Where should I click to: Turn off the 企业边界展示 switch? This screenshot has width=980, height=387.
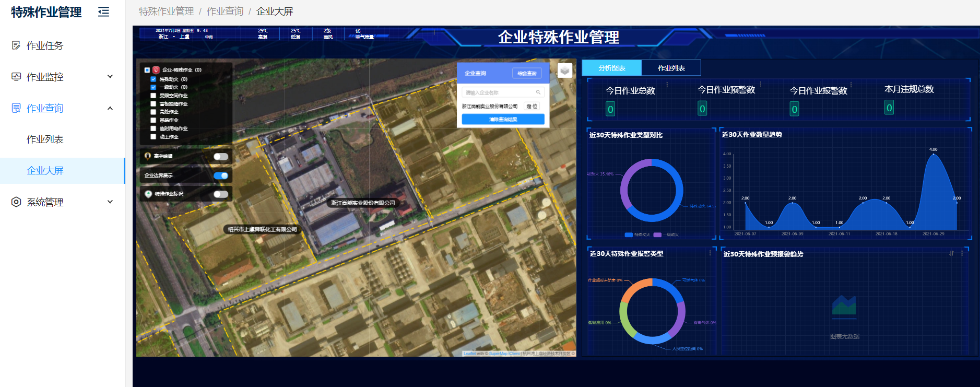(x=221, y=175)
